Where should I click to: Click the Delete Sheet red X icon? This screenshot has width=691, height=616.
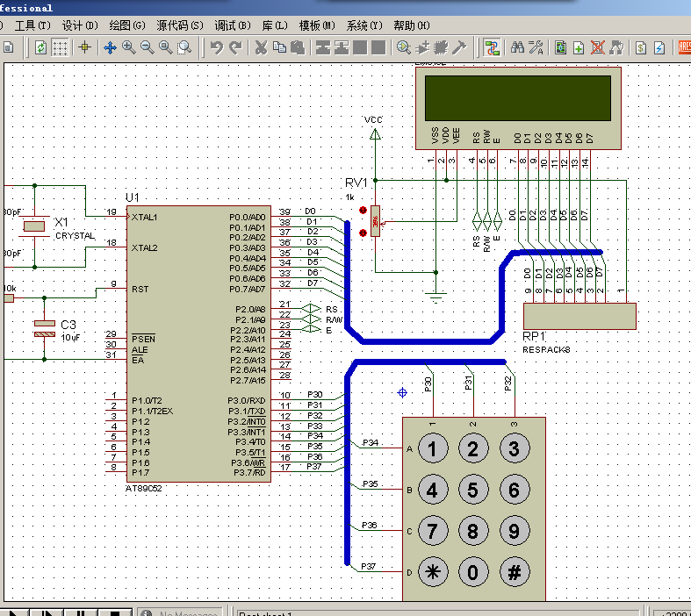[x=598, y=47]
